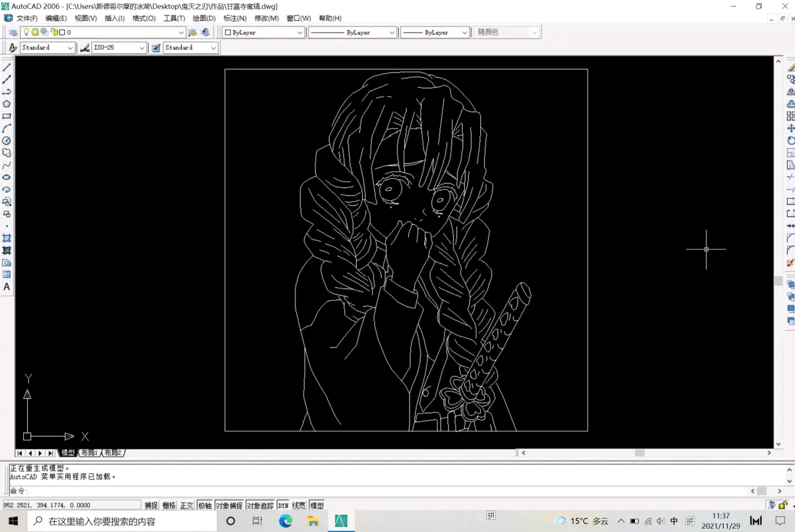Open the Windows Start menu
Image resolution: width=795 pixels, height=532 pixels.
[x=13, y=521]
